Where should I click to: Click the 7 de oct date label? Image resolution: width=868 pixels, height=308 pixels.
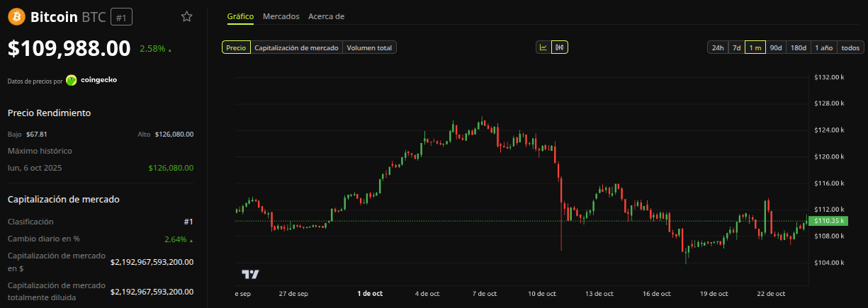pos(485,293)
